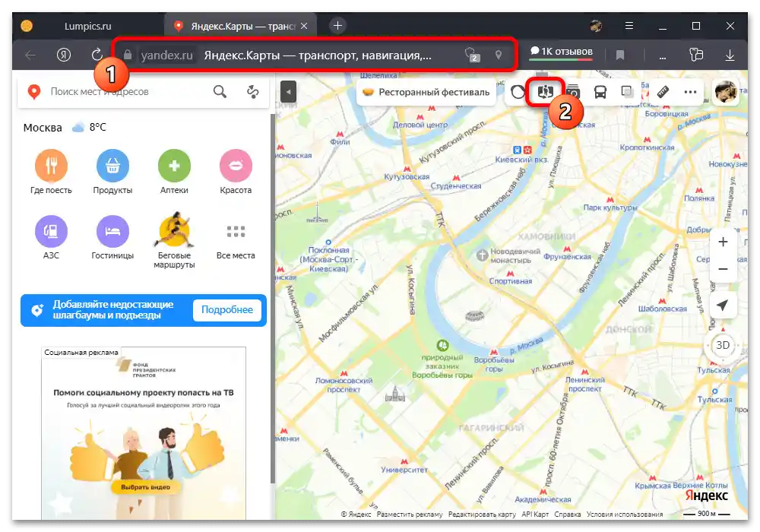Image resolution: width=760 pixels, height=532 pixels.
Task: Select the Яндекс.Карты browser tab
Action: pyautogui.click(x=240, y=26)
